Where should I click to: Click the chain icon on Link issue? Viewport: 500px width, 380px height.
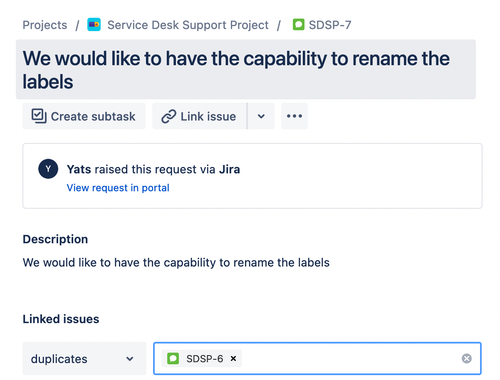click(x=169, y=117)
